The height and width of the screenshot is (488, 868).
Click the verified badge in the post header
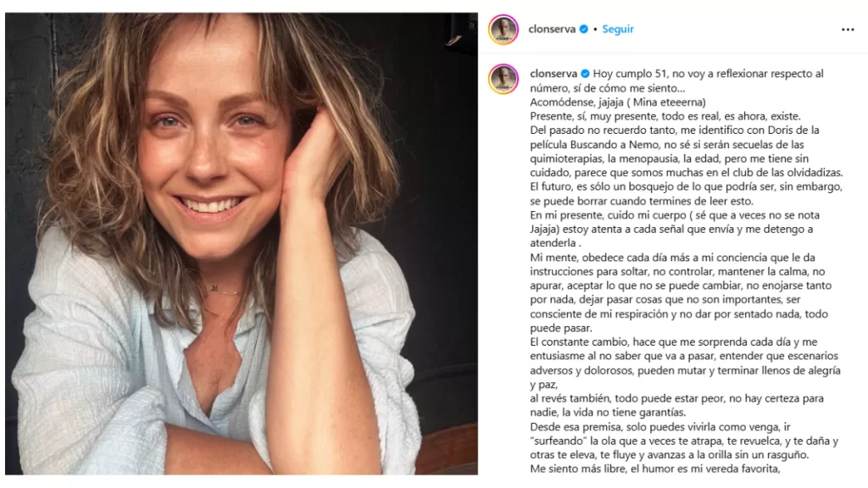coord(583,29)
